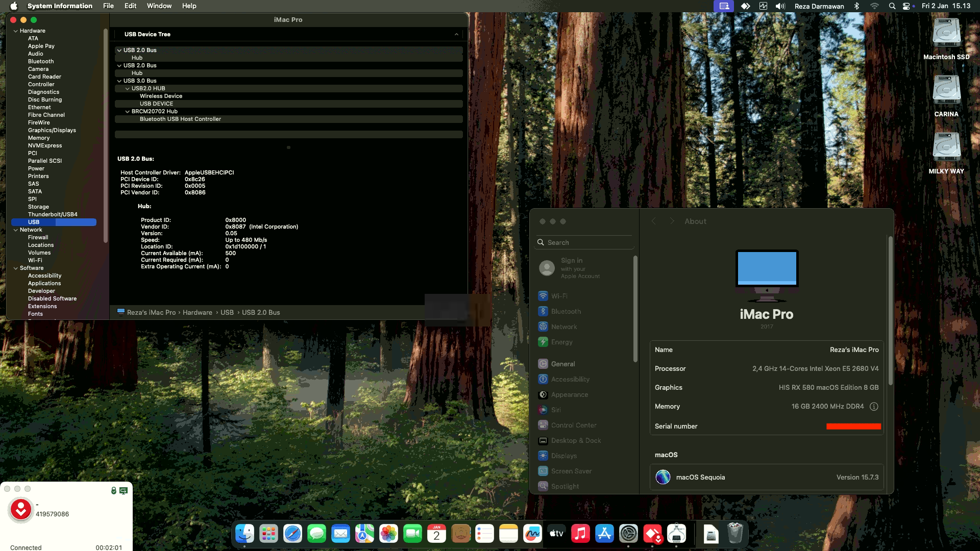Click the screen sharing menu bar icon
This screenshot has height=551, width=980.
coord(724,6)
